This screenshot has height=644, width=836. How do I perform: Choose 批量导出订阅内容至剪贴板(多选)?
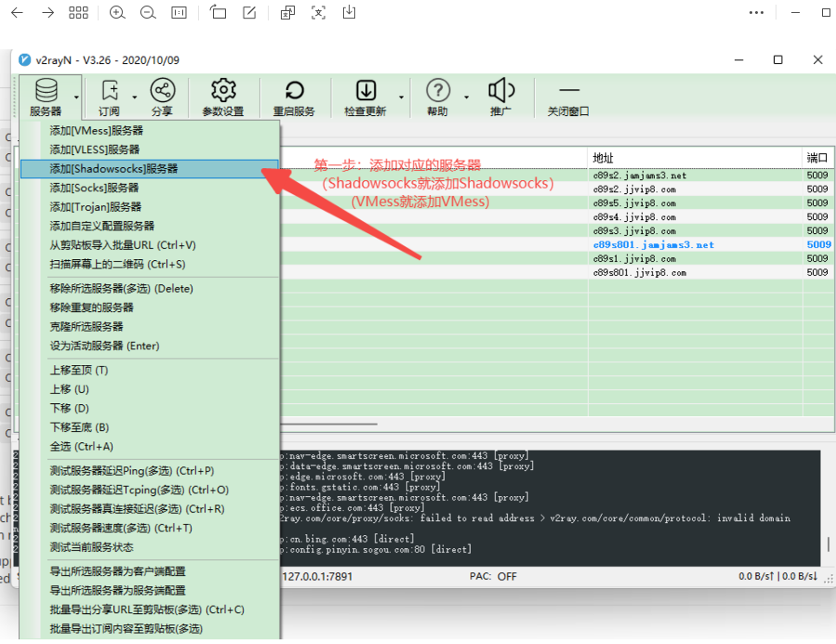point(150,629)
